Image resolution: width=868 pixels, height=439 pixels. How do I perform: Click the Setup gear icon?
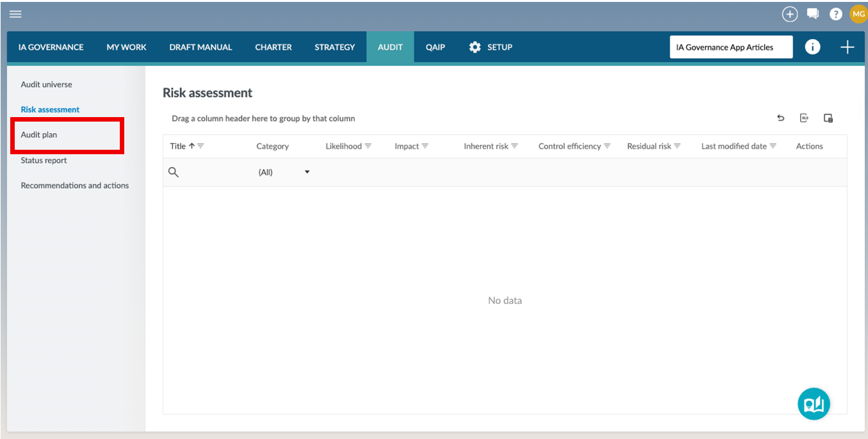click(x=475, y=47)
